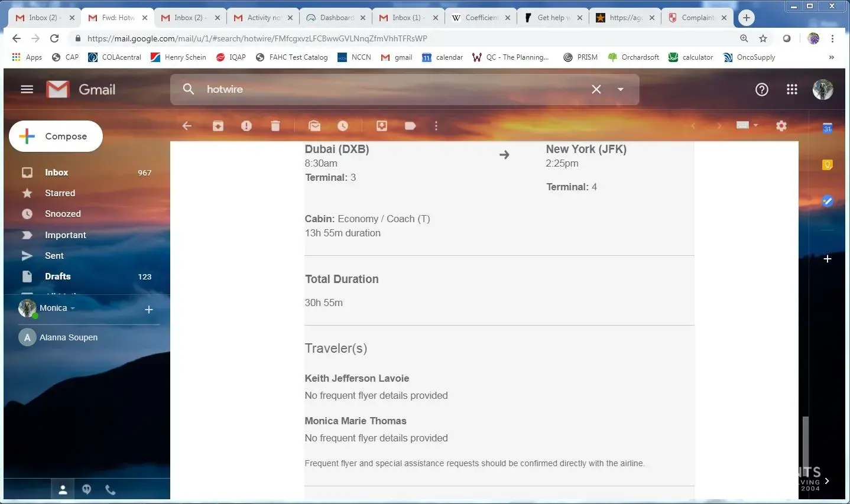
Task: Snooze this email with clock icon
Action: [x=343, y=126]
